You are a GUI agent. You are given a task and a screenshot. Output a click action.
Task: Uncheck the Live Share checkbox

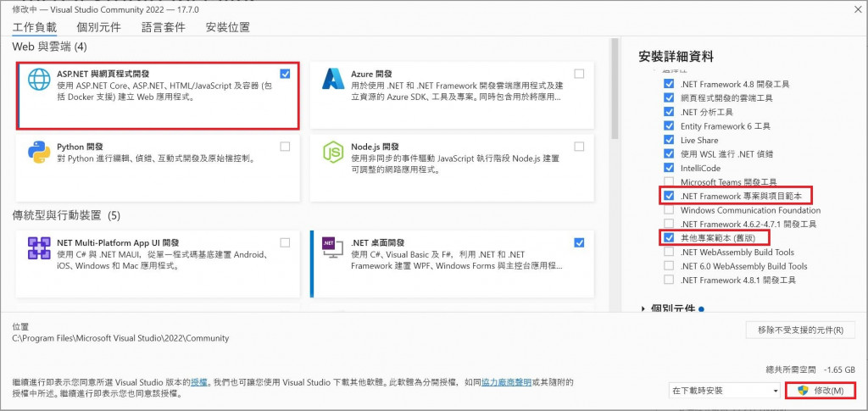[x=669, y=140]
